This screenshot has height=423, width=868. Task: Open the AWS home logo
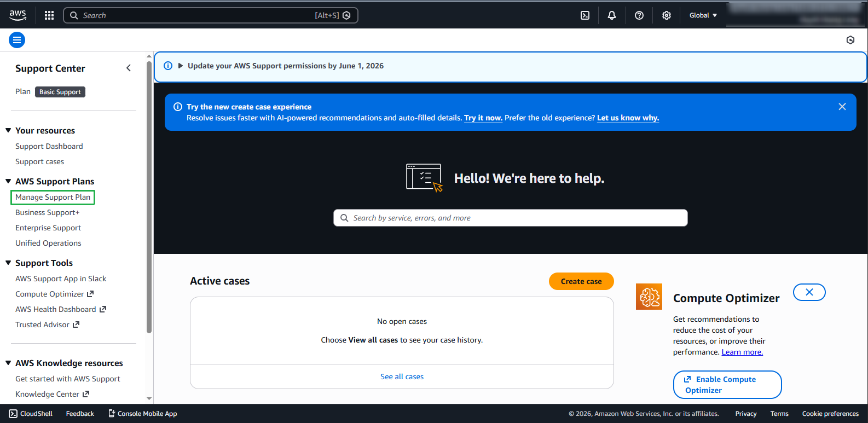[18, 15]
